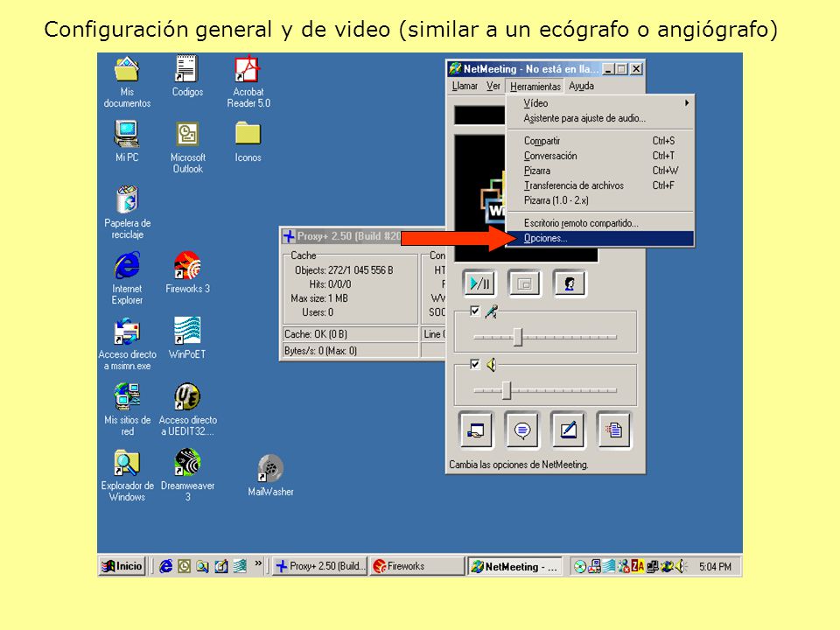840x630 pixels.
Task: Open NetMeeting file transfer button
Action: [614, 430]
